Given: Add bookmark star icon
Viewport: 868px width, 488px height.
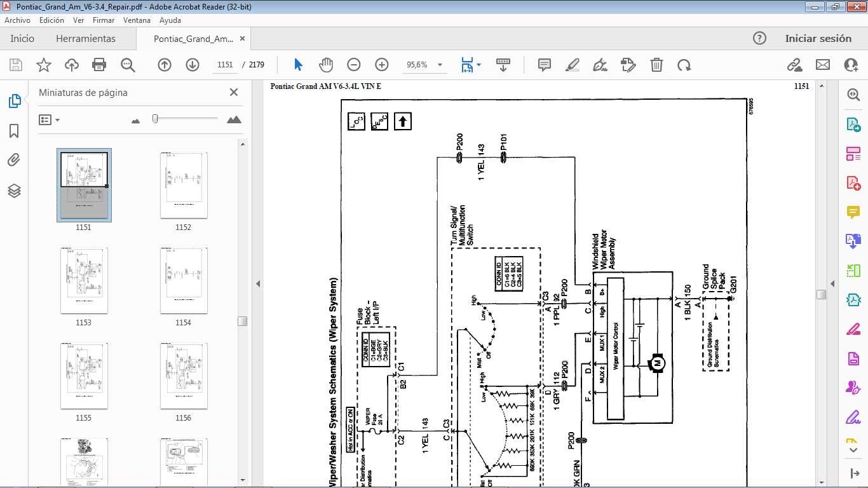Looking at the screenshot, I should 44,65.
